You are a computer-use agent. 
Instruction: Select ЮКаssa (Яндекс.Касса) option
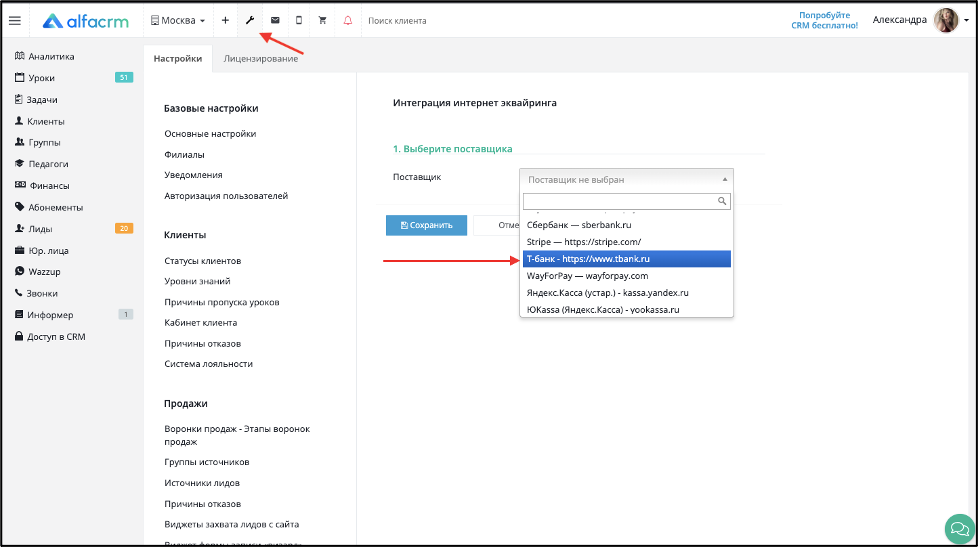click(x=627, y=309)
